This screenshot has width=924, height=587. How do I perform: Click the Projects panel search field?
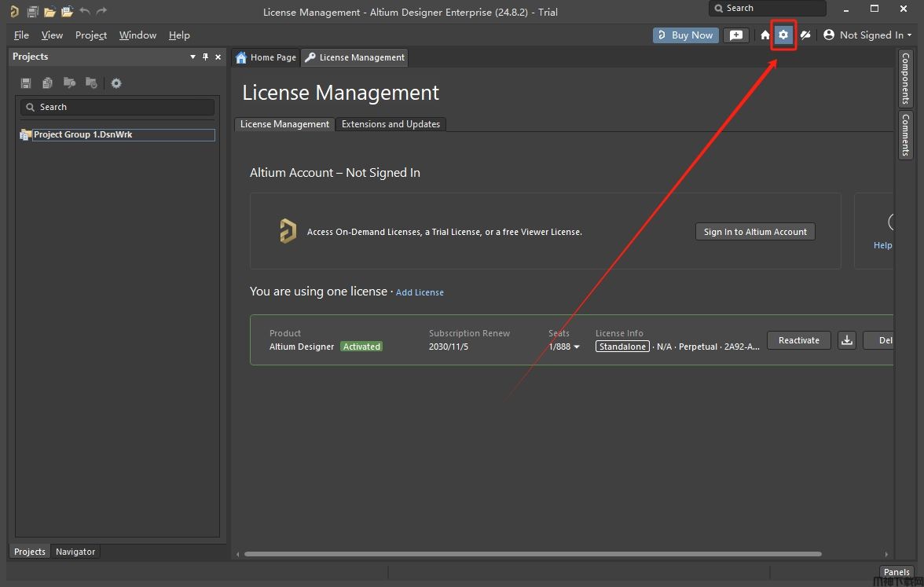tap(118, 107)
